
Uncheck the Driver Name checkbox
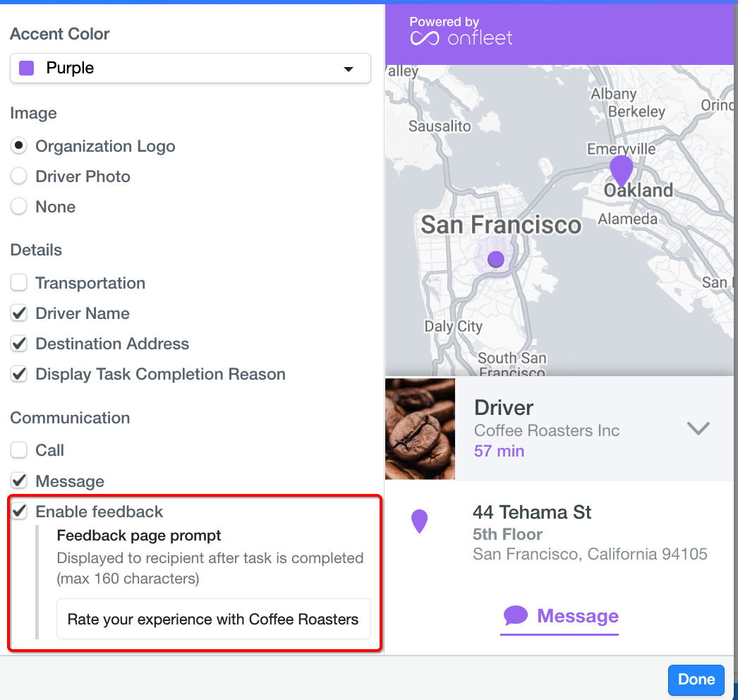coord(19,313)
